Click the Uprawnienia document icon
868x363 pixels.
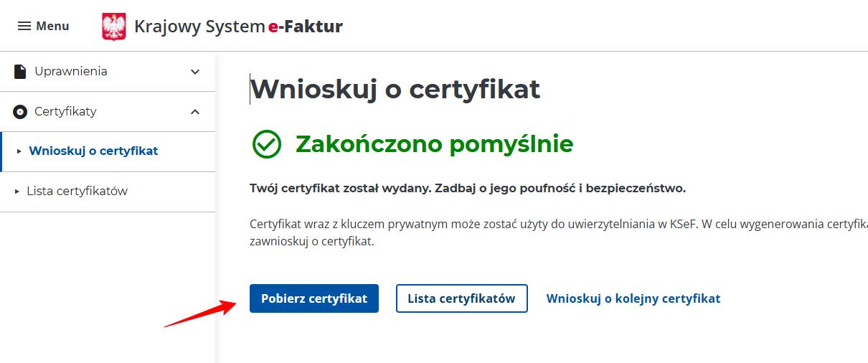[x=20, y=72]
